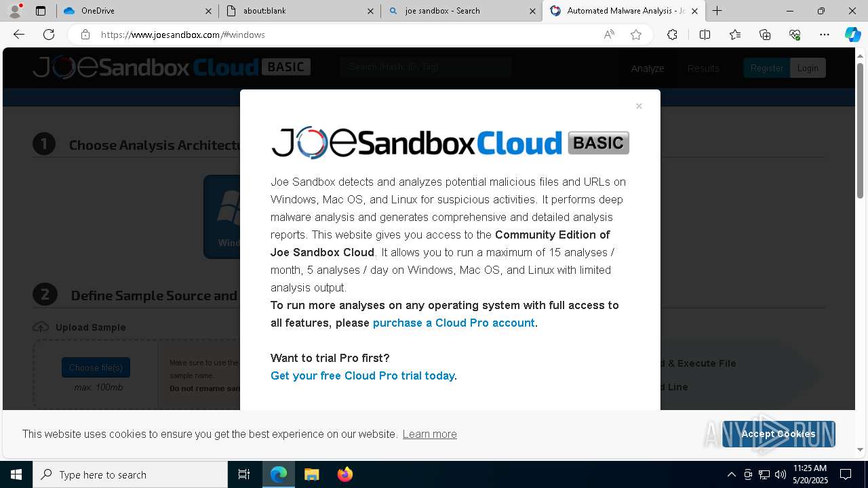
Task: Open volume control tray icon
Action: click(x=781, y=474)
